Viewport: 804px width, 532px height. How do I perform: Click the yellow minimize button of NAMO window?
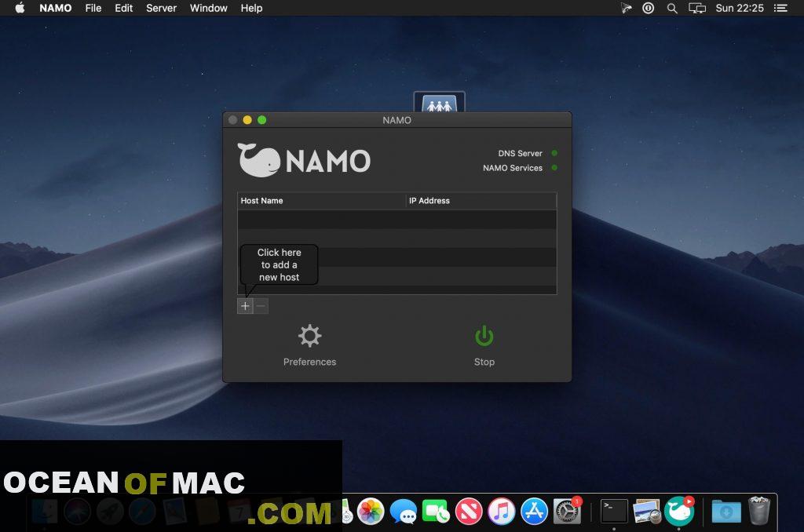(x=247, y=120)
